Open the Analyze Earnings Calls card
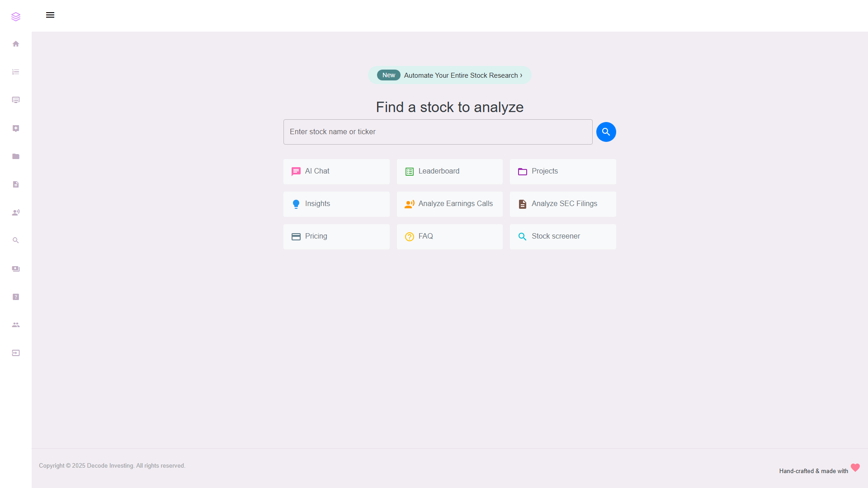Viewport: 868px width, 488px height. pyautogui.click(x=449, y=204)
